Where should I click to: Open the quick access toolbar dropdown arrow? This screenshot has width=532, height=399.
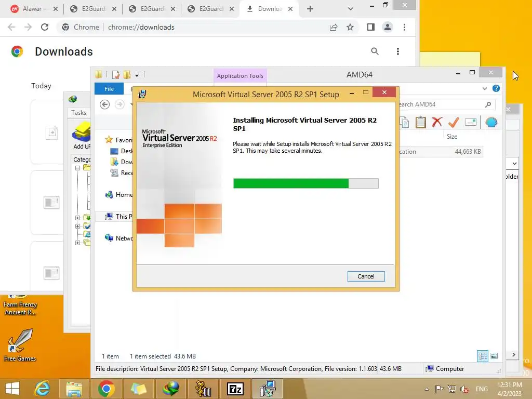click(x=137, y=75)
